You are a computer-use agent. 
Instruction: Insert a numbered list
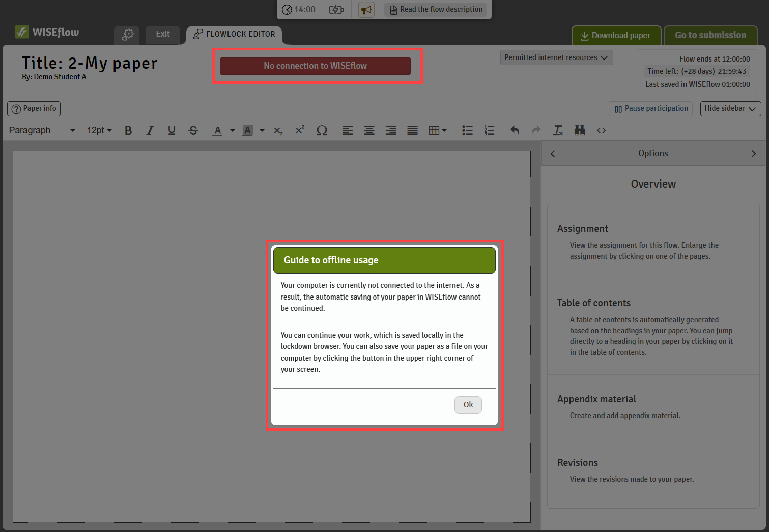pyautogui.click(x=489, y=131)
